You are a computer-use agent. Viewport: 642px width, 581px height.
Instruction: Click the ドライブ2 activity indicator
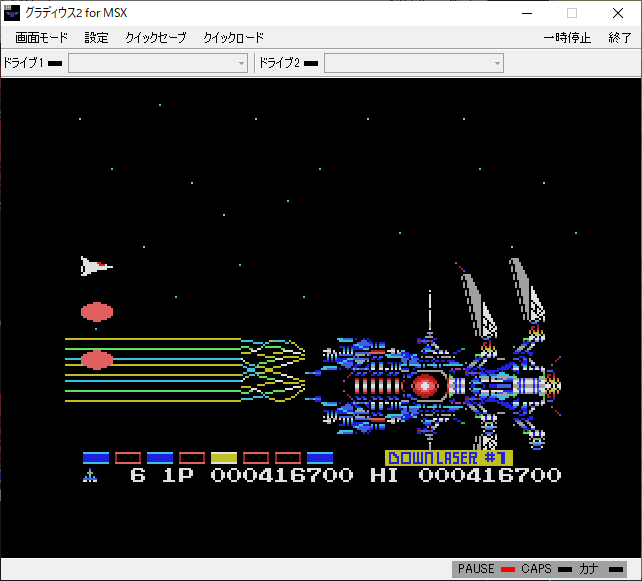tap(311, 63)
